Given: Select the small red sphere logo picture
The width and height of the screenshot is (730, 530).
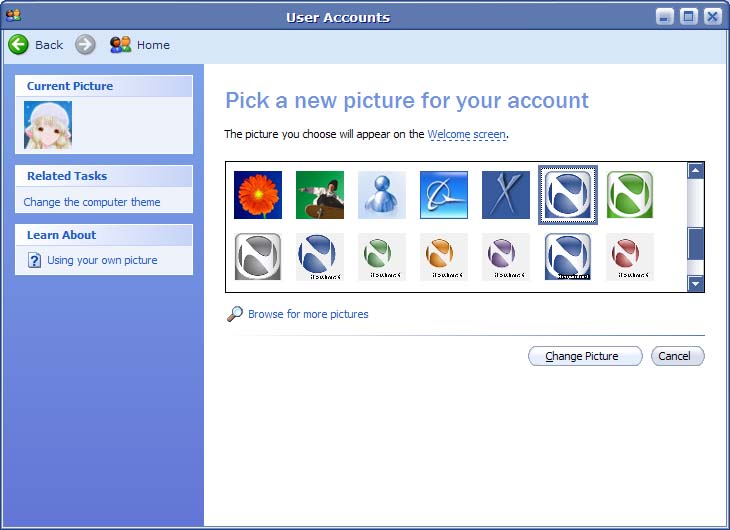Looking at the screenshot, I should coord(630,257).
